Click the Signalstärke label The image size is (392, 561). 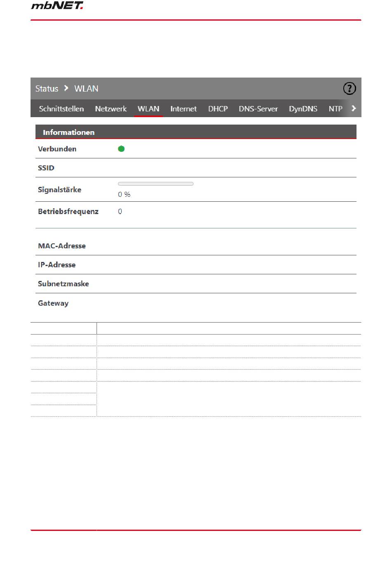[59, 190]
